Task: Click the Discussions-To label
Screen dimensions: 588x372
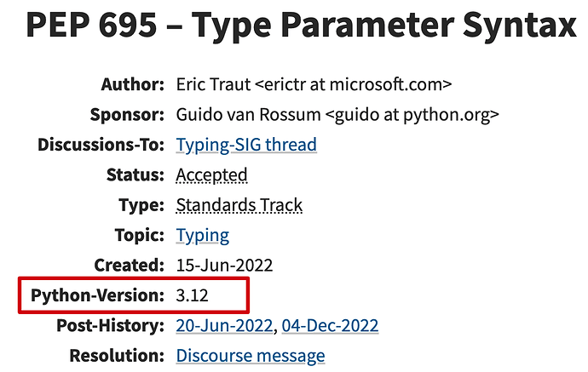Action: pyautogui.click(x=101, y=145)
